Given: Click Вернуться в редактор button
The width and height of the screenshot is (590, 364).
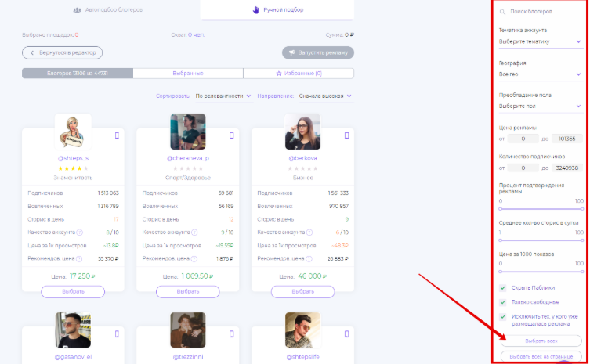Looking at the screenshot, I should [62, 52].
